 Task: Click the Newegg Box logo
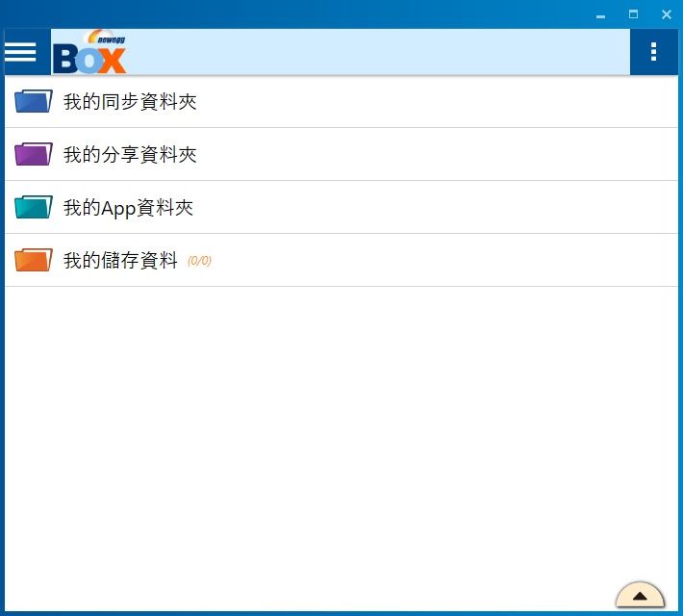[89, 53]
